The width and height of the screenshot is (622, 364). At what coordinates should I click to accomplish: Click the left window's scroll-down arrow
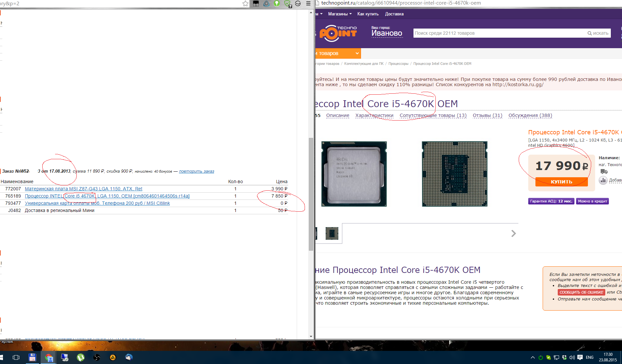311,336
